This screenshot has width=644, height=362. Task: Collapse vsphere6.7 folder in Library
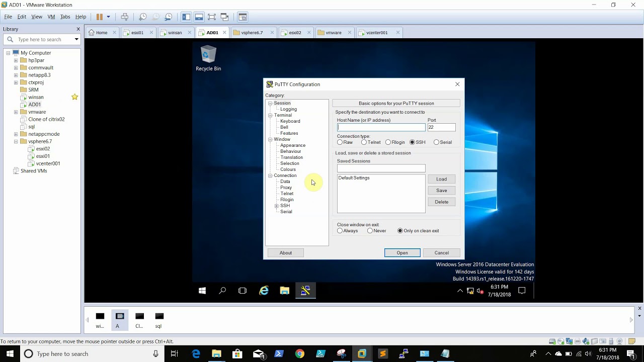pyautogui.click(x=16, y=142)
